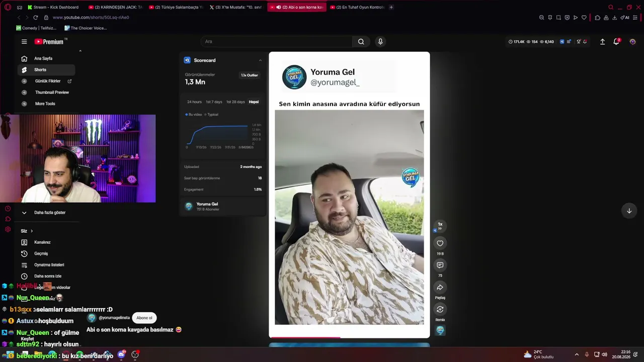Switch to X'te Mustafa tab

(236, 7)
